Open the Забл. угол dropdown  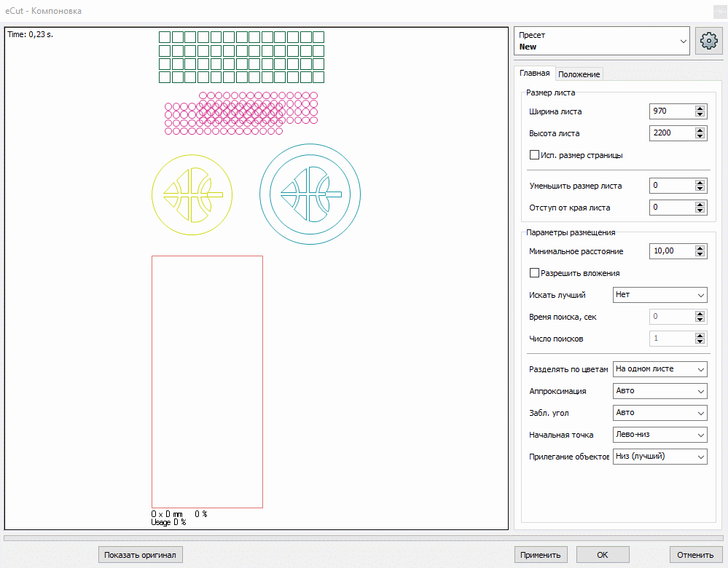[659, 413]
